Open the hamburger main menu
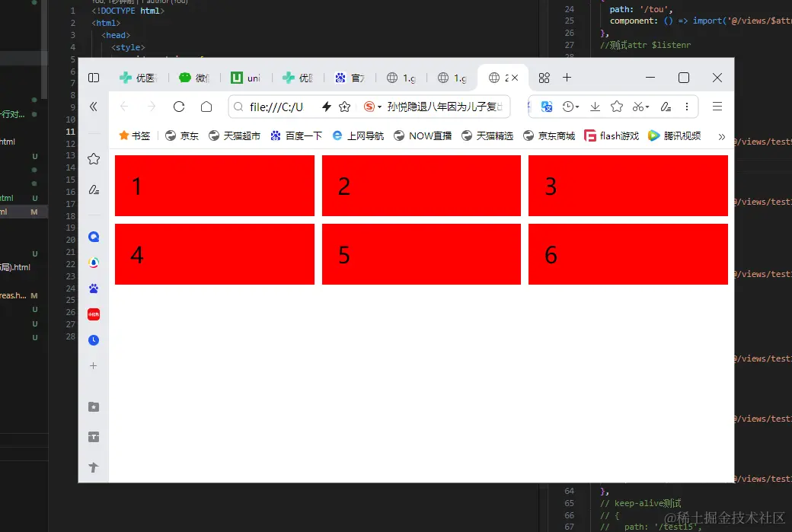Image resolution: width=792 pixels, height=532 pixels. coord(717,107)
